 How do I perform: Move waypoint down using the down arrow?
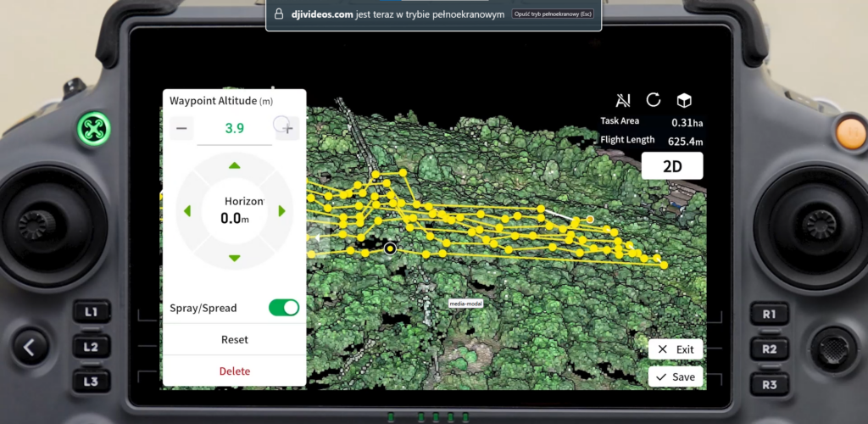click(235, 258)
